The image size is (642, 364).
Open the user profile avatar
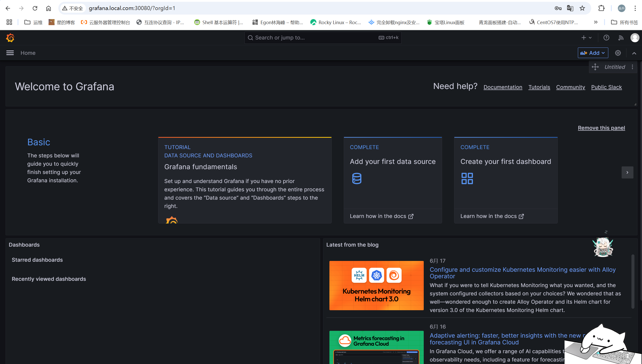click(635, 38)
